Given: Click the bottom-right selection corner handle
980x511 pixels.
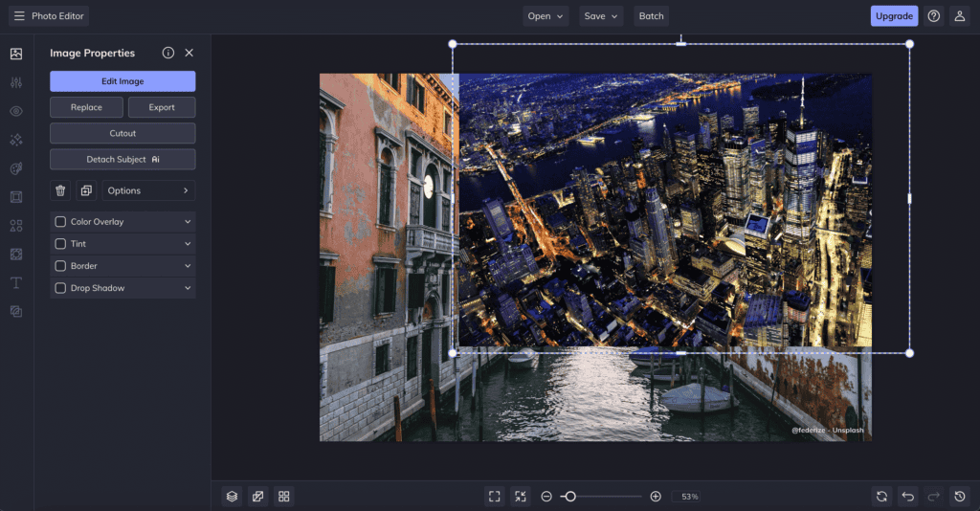Looking at the screenshot, I should (909, 353).
